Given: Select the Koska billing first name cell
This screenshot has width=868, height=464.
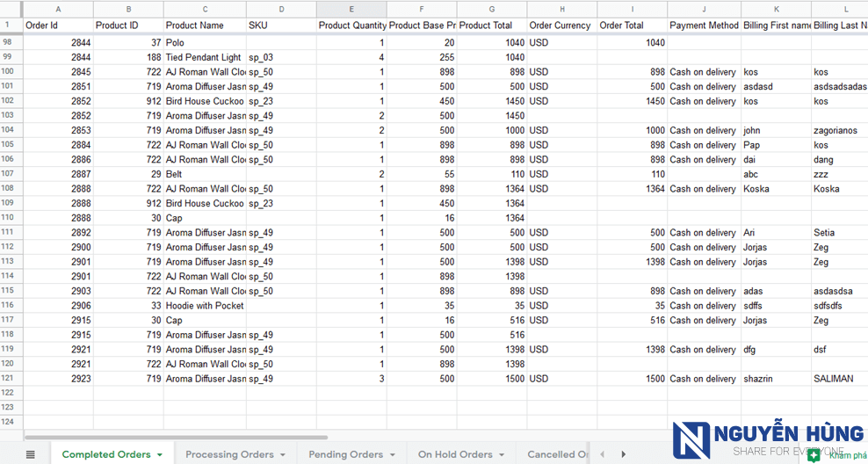Looking at the screenshot, I should pos(776,189).
